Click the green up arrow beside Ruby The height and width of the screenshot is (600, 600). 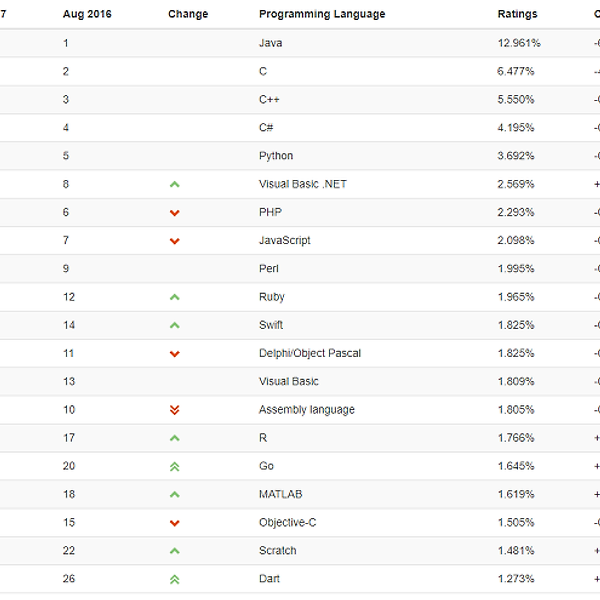174,297
